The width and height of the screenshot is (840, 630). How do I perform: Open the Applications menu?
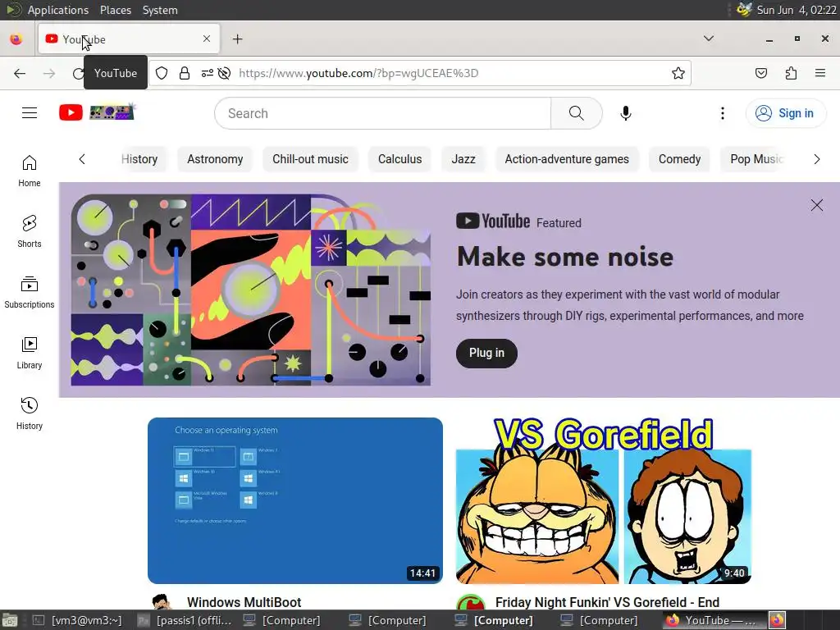point(58,10)
